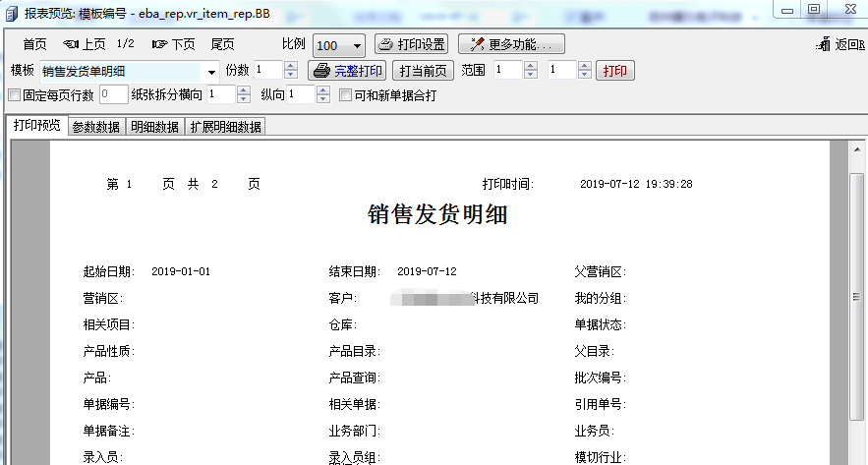Screen dimensions: 868x465
Task: Open print settings (打印设置)
Action: tap(411, 44)
